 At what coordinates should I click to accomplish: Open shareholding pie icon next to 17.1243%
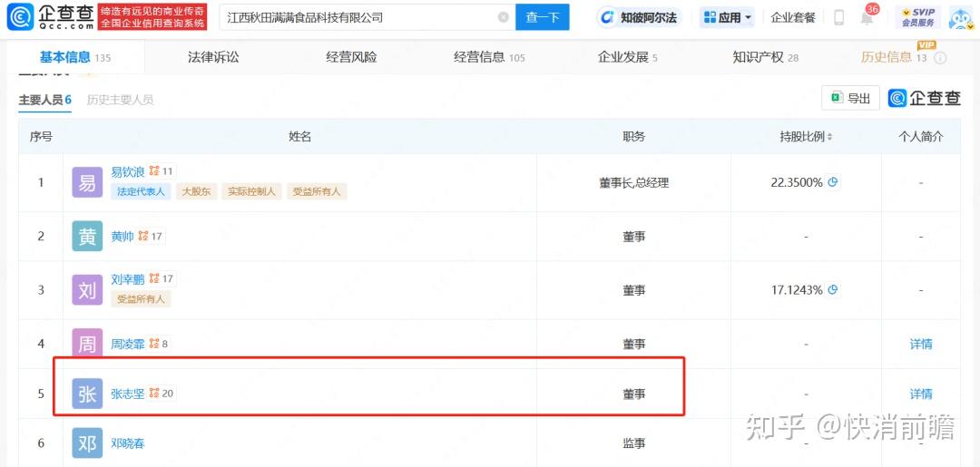832,289
